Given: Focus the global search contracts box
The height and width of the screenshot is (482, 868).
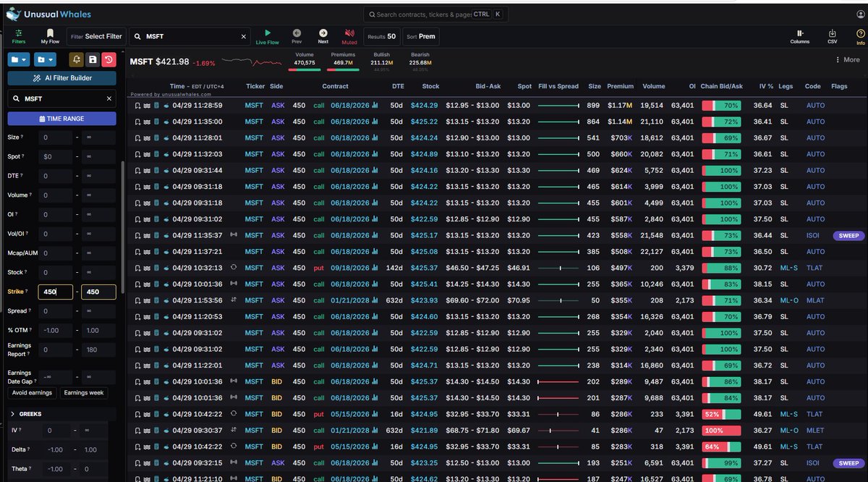Looking at the screenshot, I should tap(436, 14).
